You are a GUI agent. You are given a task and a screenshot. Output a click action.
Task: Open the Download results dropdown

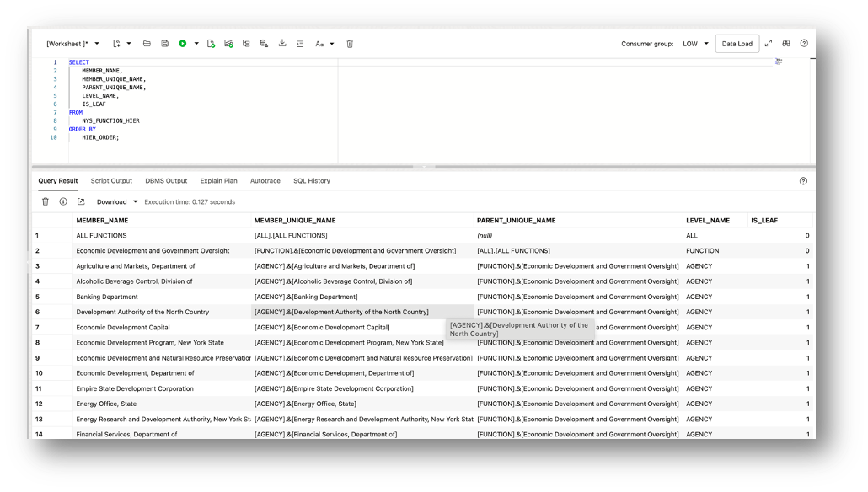coord(117,202)
